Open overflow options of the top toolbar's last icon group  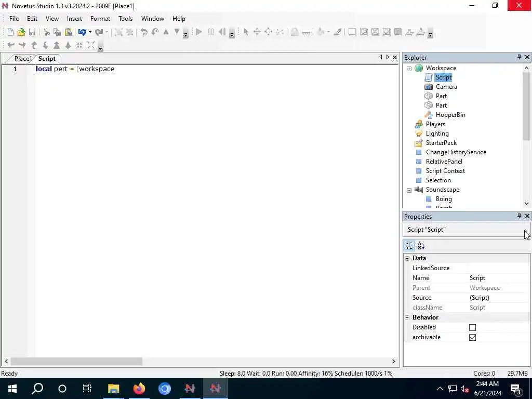point(430,34)
